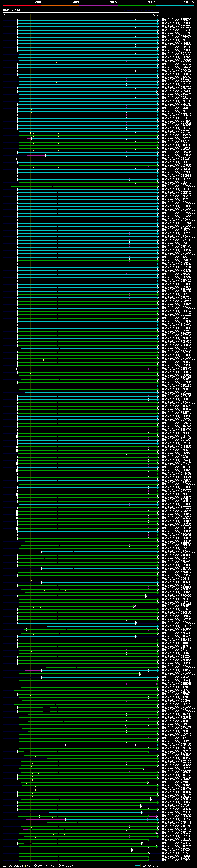Viewport: 197px width, 868px height.
Task: Select the UniRef100_Q2V991 label
Action: pos(177,61)
